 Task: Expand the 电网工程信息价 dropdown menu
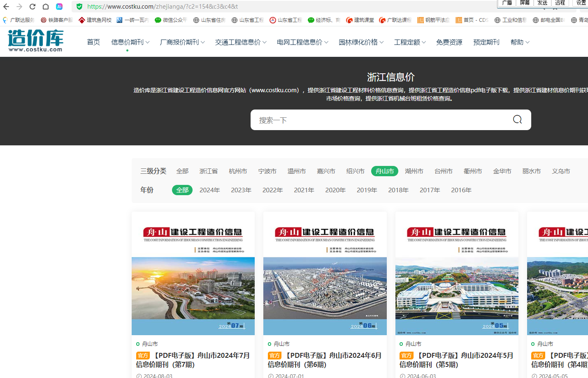click(x=303, y=42)
